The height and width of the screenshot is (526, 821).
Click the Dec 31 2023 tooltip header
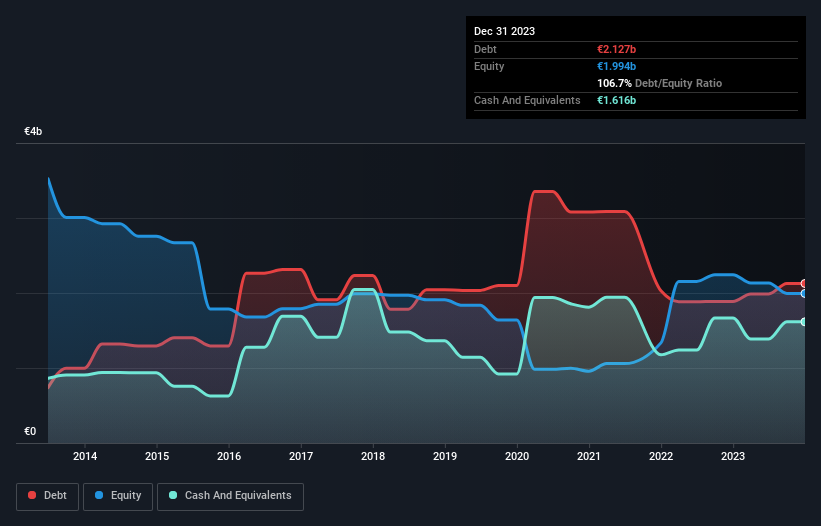(504, 31)
